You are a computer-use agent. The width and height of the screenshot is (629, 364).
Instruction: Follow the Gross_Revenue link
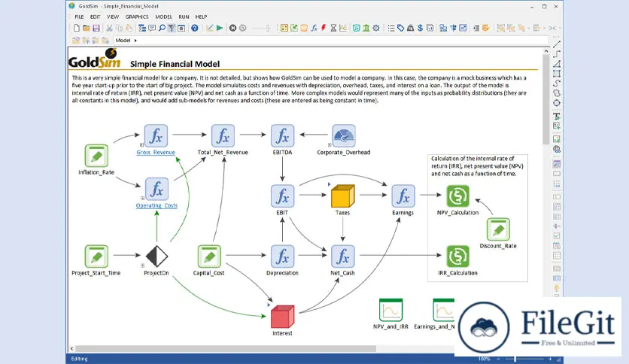coord(156,153)
